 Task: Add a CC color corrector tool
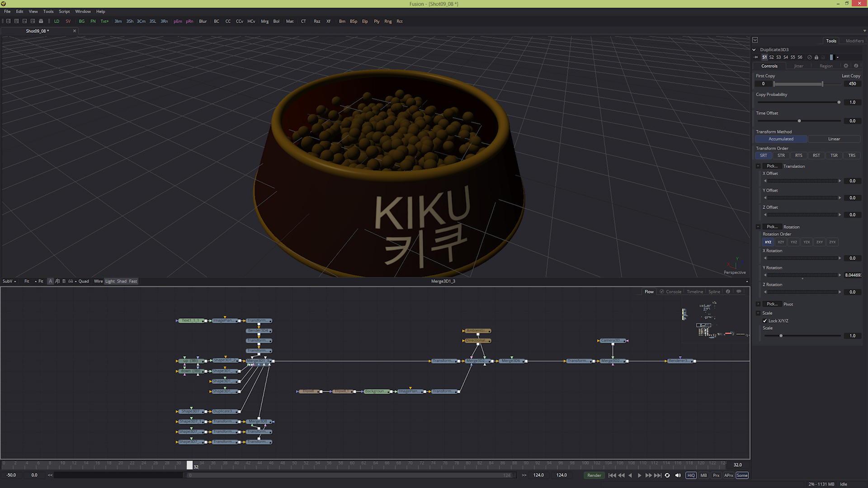tap(228, 21)
